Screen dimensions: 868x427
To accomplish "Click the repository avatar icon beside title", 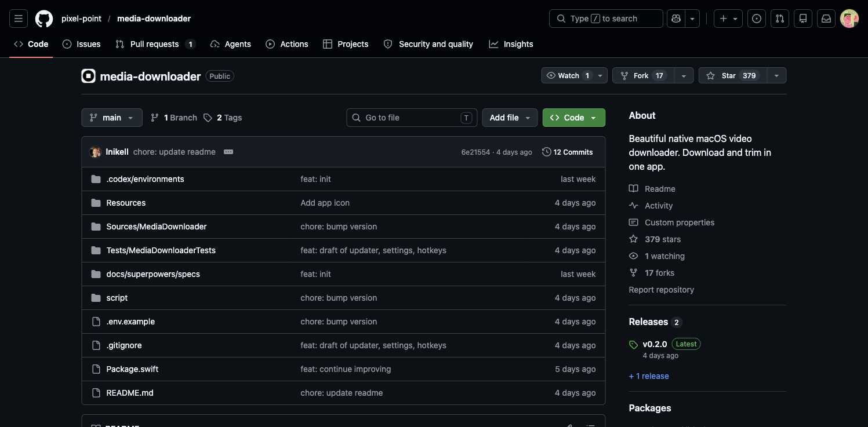I will (x=88, y=76).
